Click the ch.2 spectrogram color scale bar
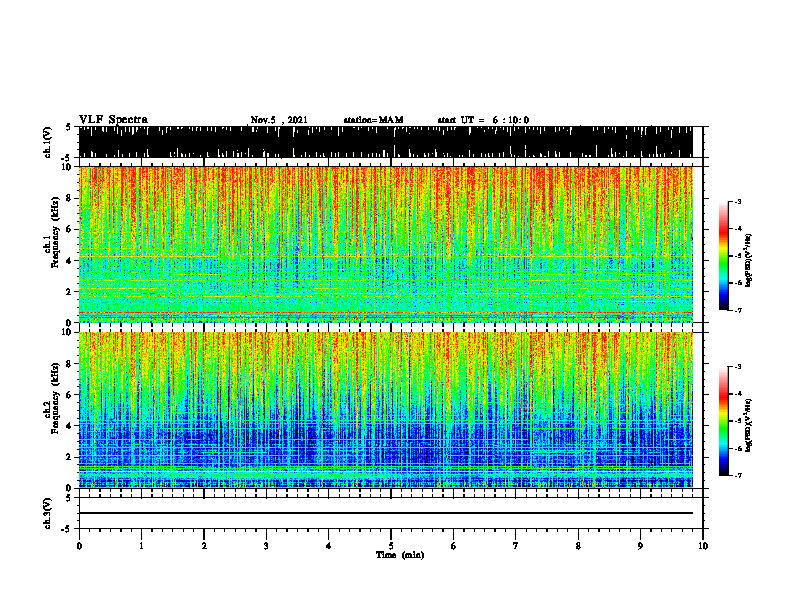The height and width of the screenshot is (612, 792). click(x=724, y=421)
